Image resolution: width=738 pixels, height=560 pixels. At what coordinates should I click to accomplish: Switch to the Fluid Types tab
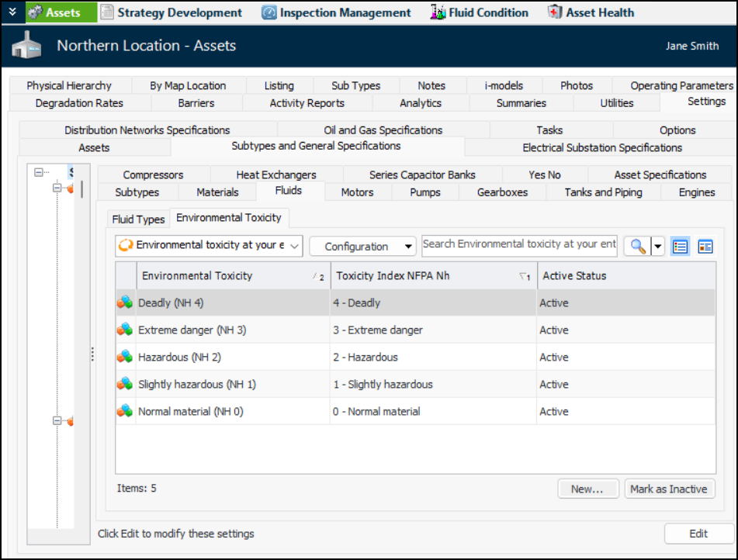coord(138,220)
